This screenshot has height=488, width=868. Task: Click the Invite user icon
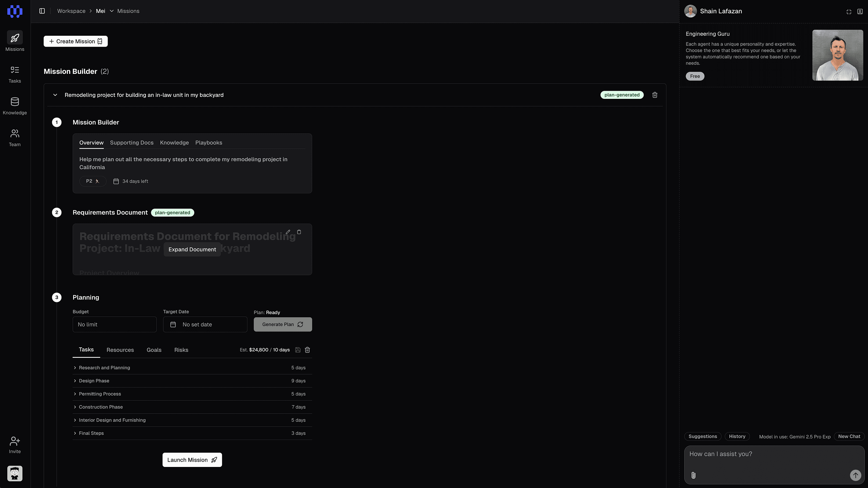coord(14,441)
